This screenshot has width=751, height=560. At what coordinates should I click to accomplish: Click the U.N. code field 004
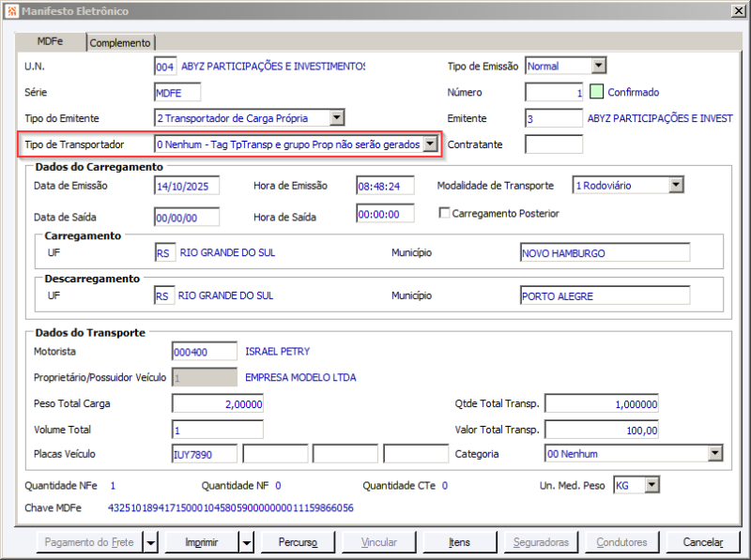[x=165, y=67]
